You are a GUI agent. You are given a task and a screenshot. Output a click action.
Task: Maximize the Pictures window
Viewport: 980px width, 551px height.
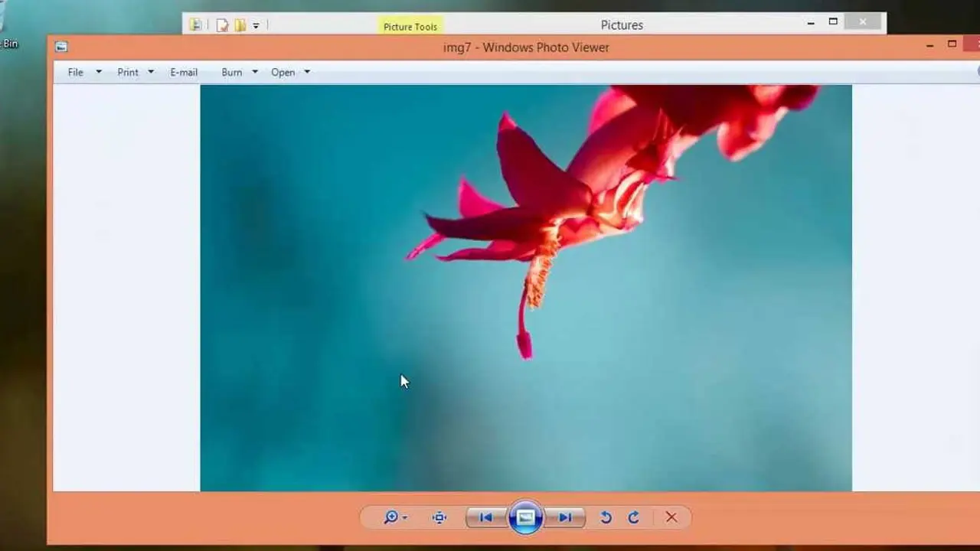(833, 22)
